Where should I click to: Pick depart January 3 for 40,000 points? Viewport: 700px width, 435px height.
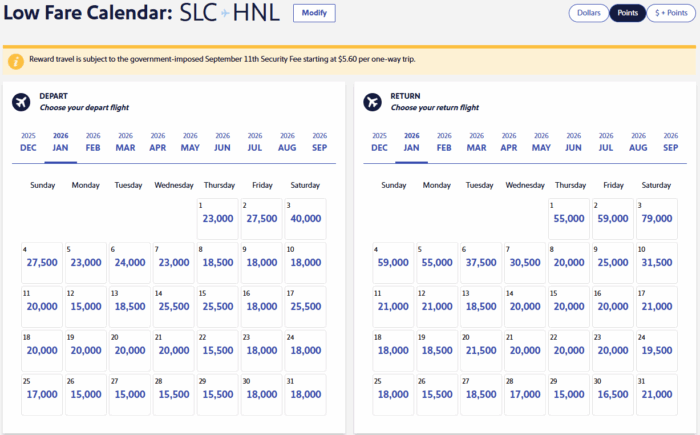tap(306, 219)
